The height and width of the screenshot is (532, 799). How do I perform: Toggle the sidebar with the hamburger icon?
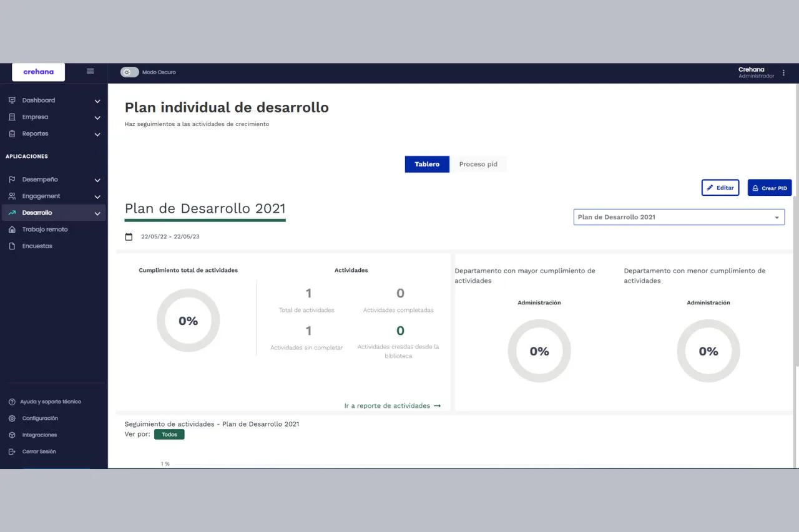(90, 71)
